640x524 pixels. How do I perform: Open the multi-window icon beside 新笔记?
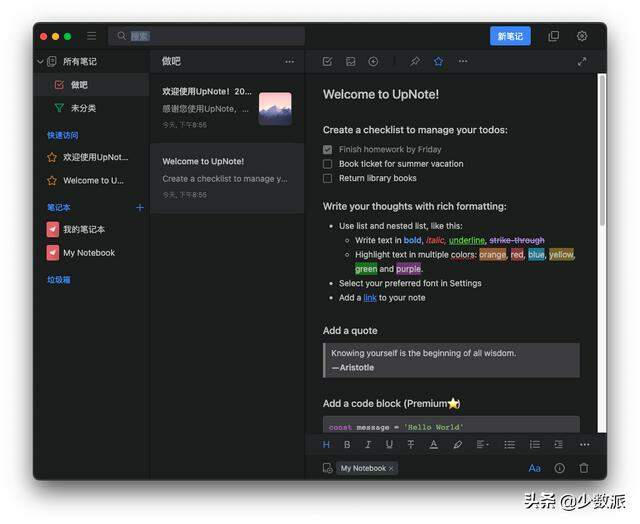pyautogui.click(x=553, y=36)
